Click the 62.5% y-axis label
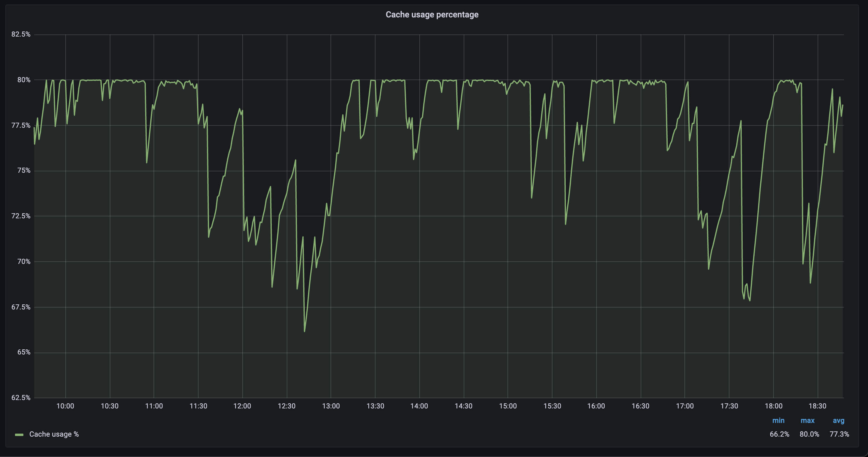Image resolution: width=868 pixels, height=457 pixels. [21, 398]
